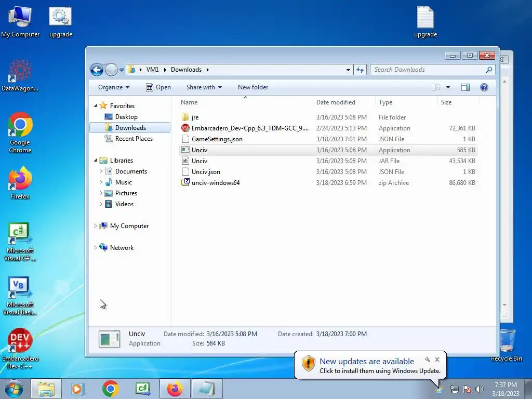This screenshot has height=399, width=532.
Task: Open Visual C# from the taskbar
Action: click(x=143, y=389)
